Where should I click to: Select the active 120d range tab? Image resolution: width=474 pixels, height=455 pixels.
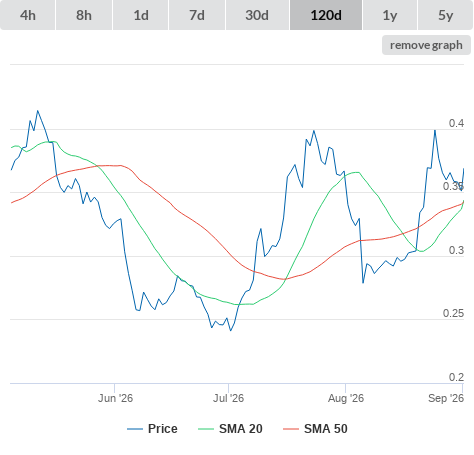pyautogui.click(x=326, y=15)
